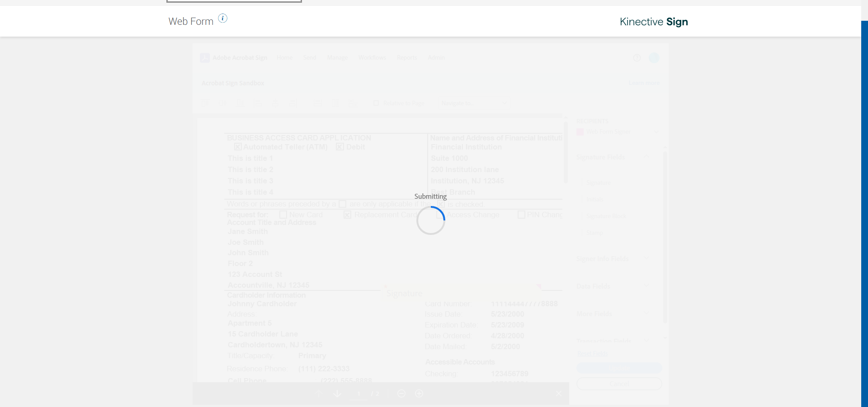
Task: Click the Web Form heading
Action: (191, 21)
